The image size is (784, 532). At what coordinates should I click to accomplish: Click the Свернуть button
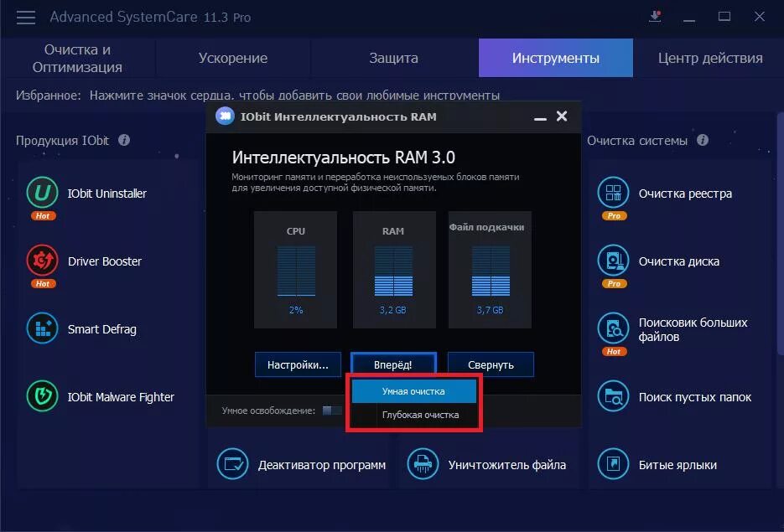point(491,364)
